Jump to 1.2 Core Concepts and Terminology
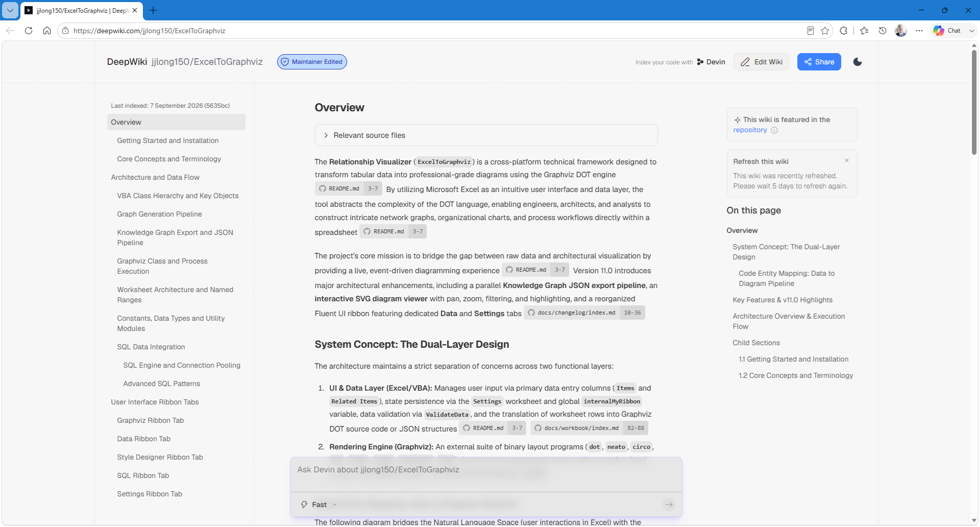Screen dimensions: 980x527 (796, 375)
